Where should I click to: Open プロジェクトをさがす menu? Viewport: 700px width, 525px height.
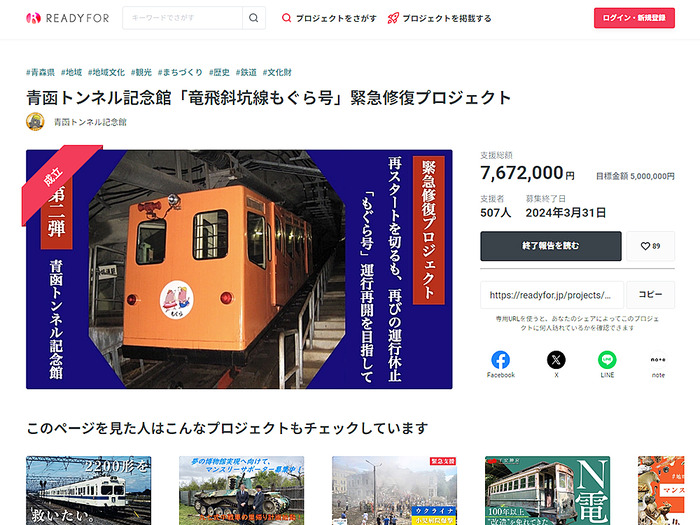[x=329, y=18]
